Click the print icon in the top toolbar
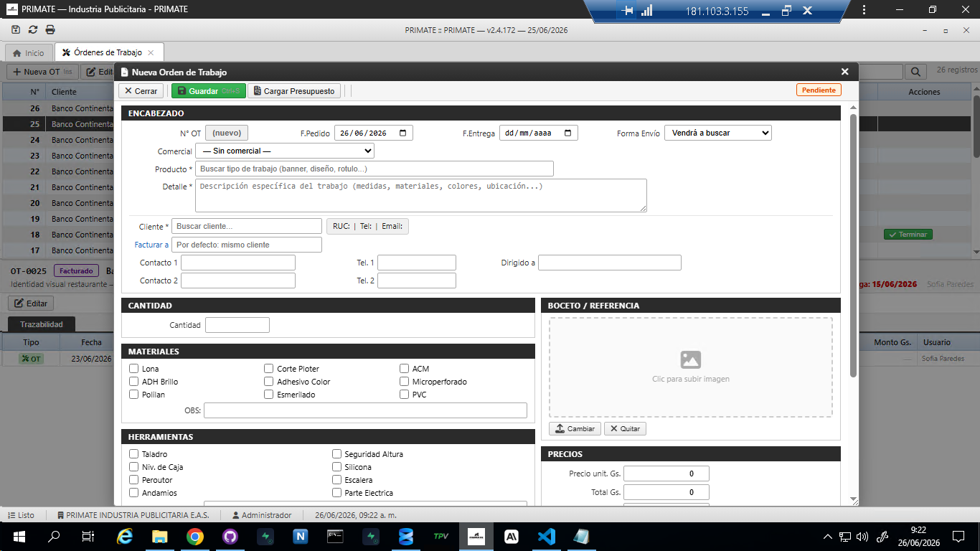The image size is (980, 551). point(50,29)
